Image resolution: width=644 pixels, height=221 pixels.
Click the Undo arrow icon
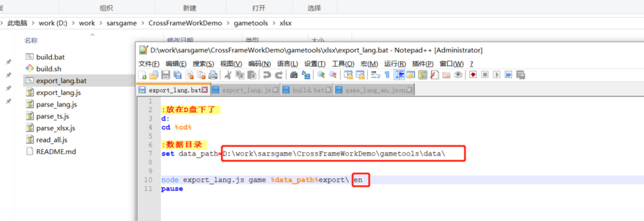267,75
